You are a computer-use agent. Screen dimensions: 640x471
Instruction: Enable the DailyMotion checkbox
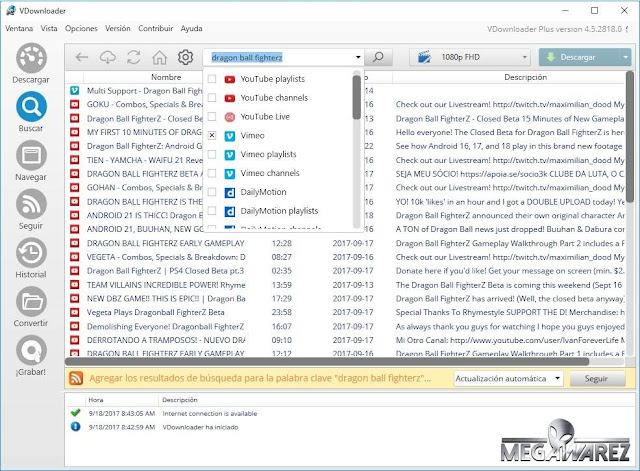pos(212,192)
